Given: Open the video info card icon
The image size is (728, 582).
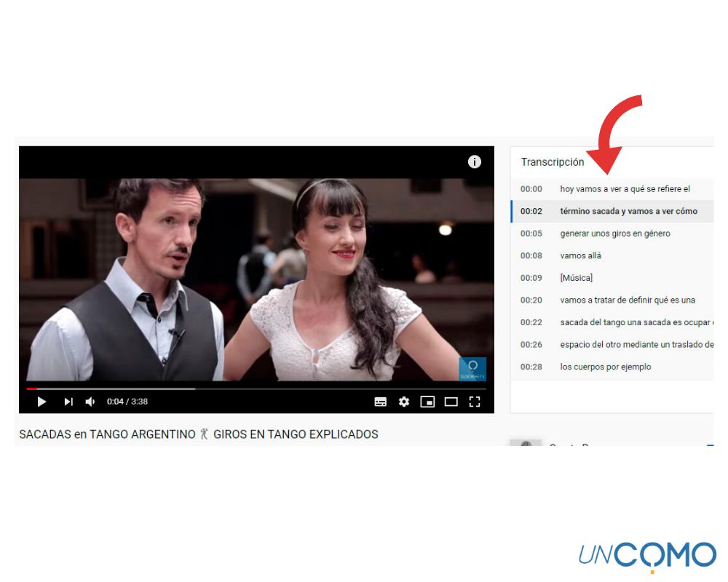Looking at the screenshot, I should [475, 162].
